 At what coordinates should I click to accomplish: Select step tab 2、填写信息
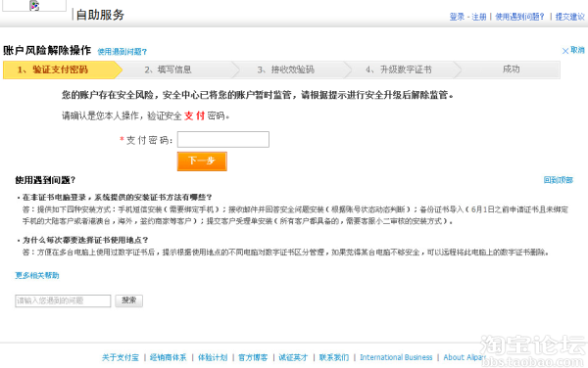pyautogui.click(x=176, y=69)
